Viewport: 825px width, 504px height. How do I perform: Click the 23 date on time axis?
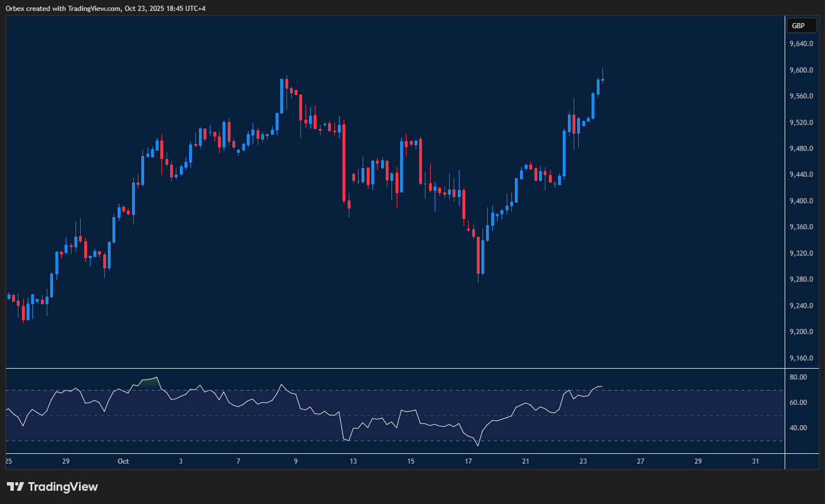(x=583, y=461)
